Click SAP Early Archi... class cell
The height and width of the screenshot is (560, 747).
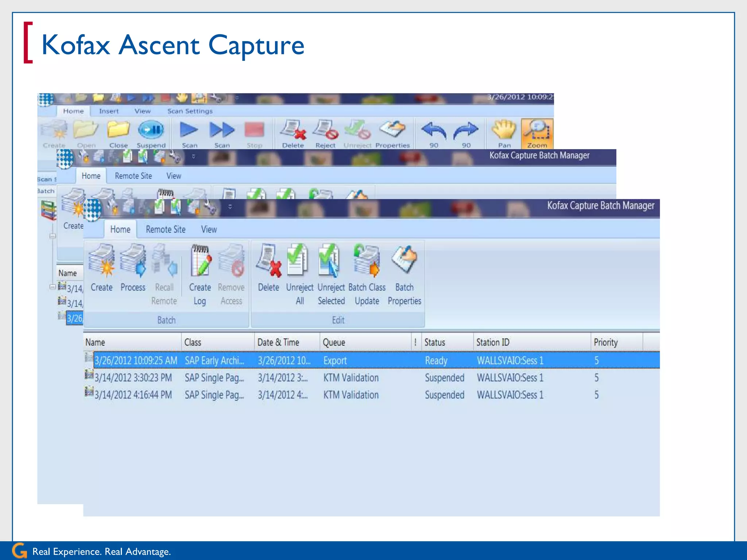coord(214,361)
